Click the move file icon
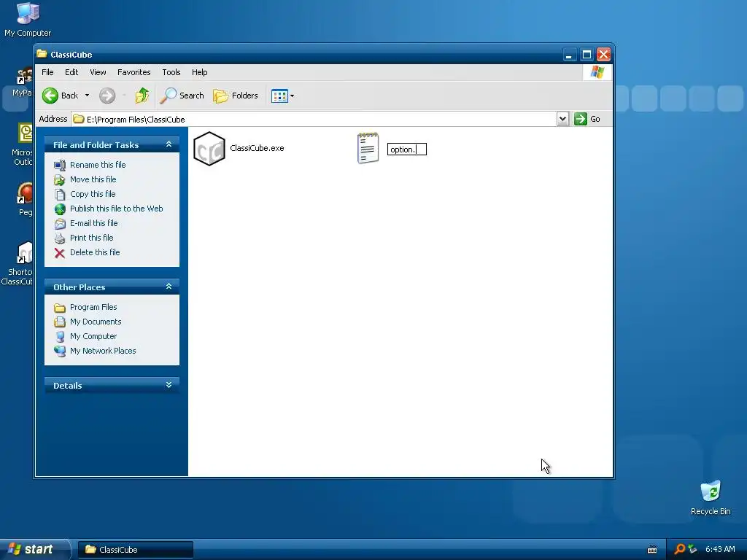Viewport: 747px width, 560px height. [60, 180]
